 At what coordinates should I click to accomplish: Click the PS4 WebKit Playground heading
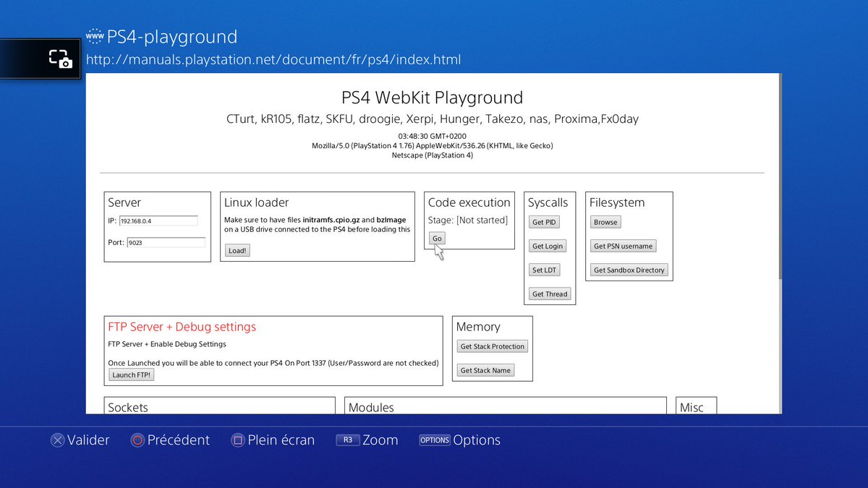(432, 98)
